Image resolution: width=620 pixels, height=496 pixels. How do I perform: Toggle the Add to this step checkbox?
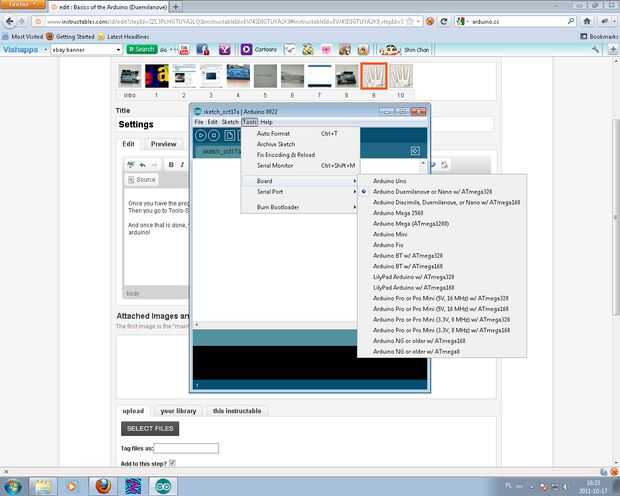172,463
